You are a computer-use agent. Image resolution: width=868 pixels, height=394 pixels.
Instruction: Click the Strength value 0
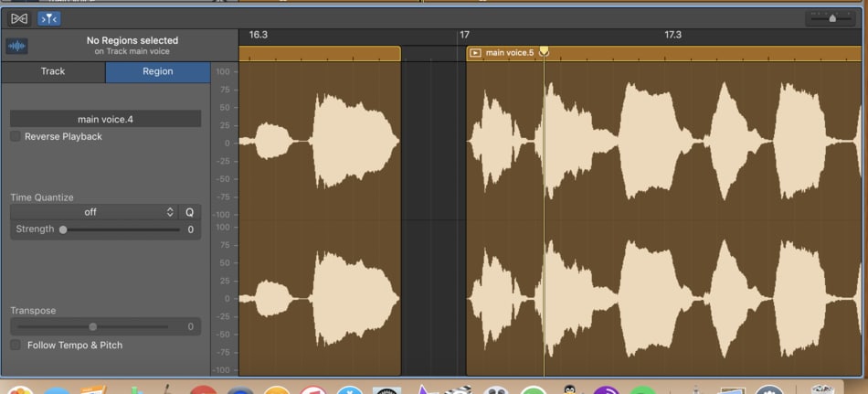click(x=191, y=229)
